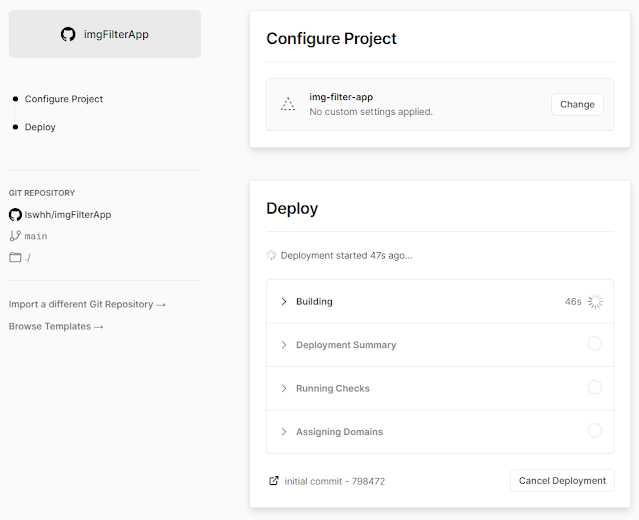Click the loading spinner in Building row

(x=595, y=301)
